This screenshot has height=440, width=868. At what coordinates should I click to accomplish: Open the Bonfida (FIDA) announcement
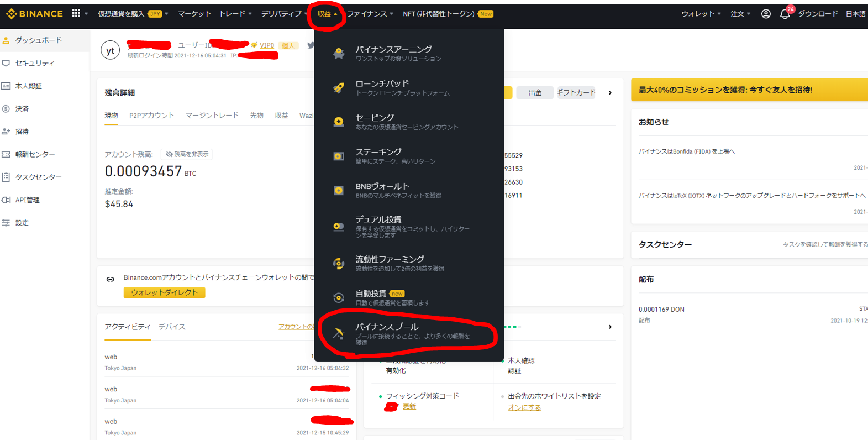point(687,151)
